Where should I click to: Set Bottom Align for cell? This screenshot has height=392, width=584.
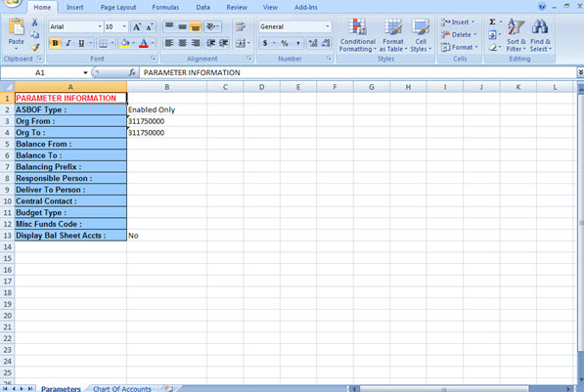(x=196, y=26)
